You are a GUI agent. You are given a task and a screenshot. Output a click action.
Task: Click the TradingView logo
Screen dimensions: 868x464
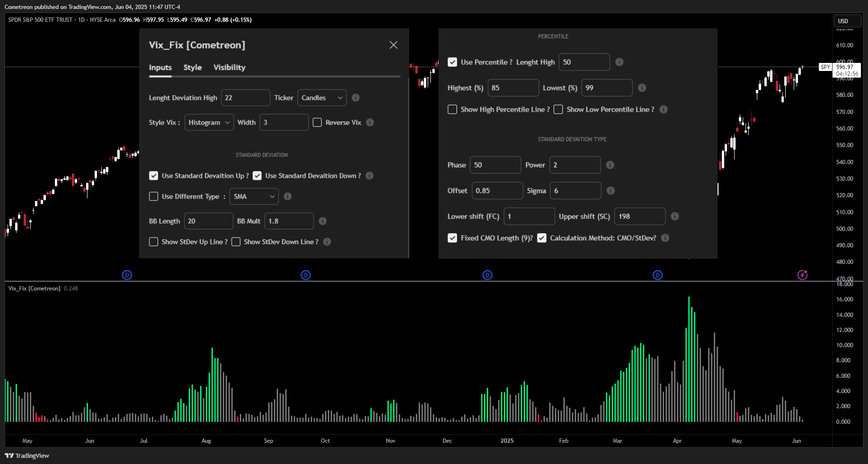click(27, 455)
